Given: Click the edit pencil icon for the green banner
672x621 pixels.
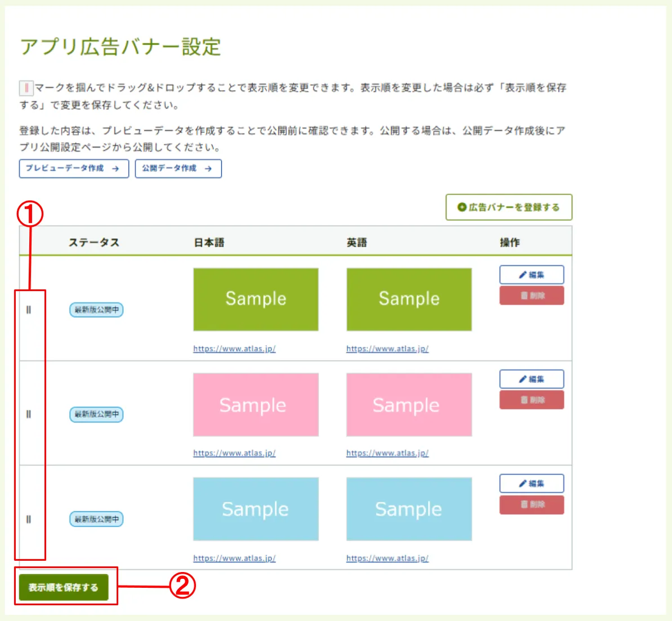Looking at the screenshot, I should [x=522, y=275].
